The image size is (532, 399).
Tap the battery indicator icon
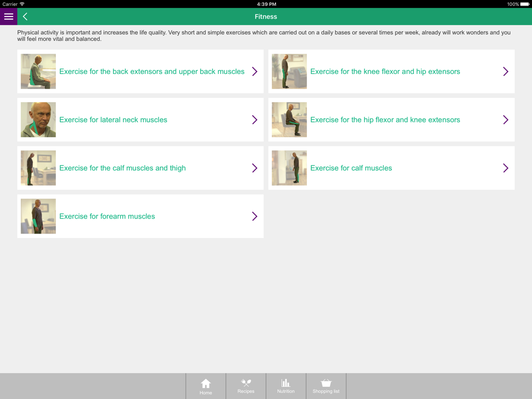click(x=525, y=4)
